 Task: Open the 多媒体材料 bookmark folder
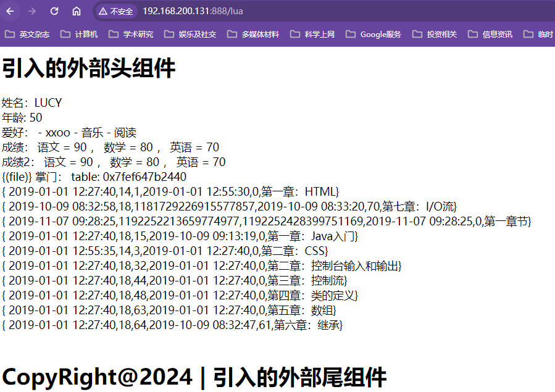(x=253, y=35)
